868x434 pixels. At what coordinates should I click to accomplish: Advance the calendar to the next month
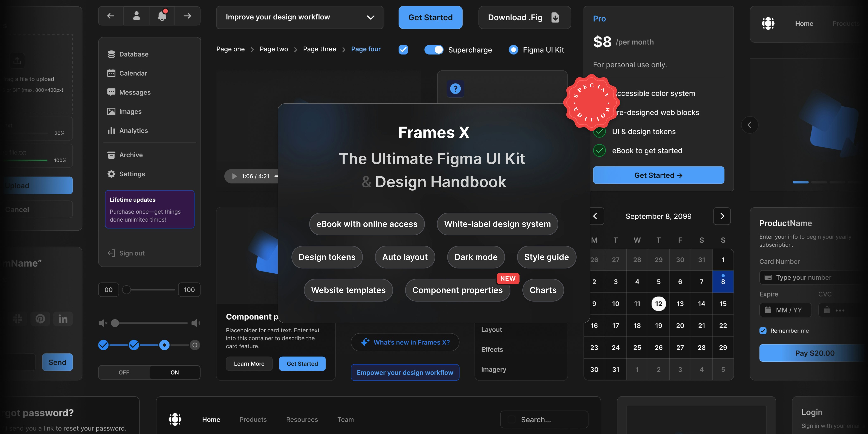(722, 216)
